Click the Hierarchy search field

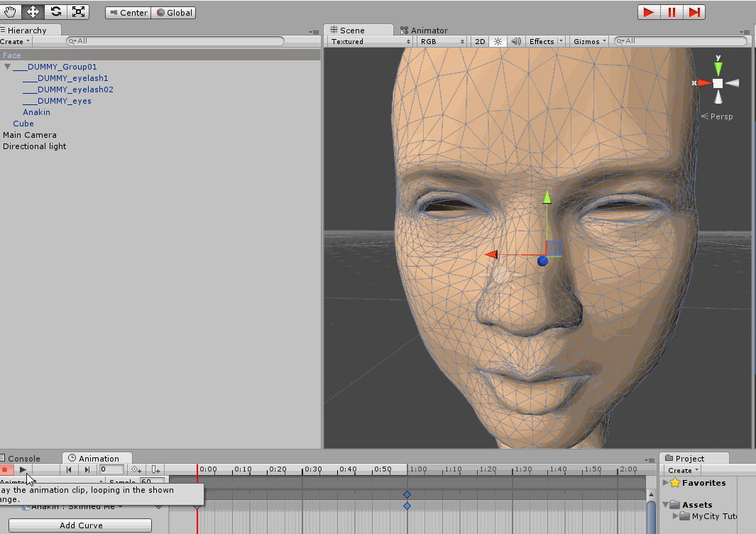coord(177,41)
